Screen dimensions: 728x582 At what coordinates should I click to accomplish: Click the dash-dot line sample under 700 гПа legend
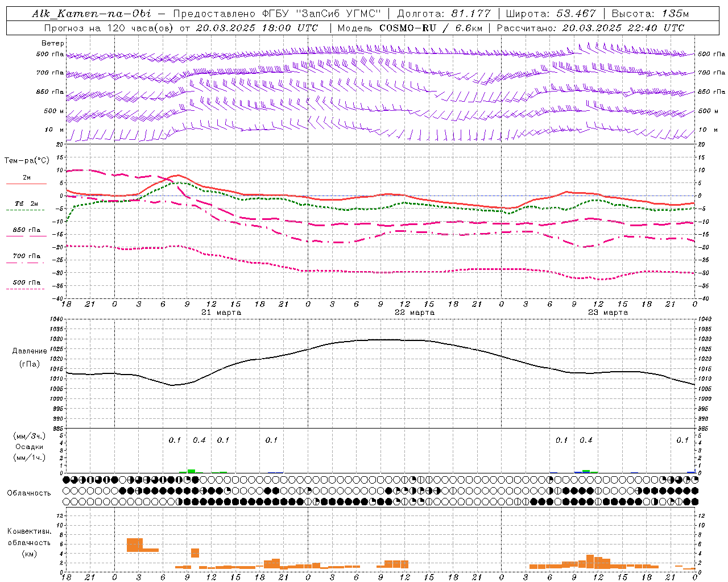[x=25, y=263]
